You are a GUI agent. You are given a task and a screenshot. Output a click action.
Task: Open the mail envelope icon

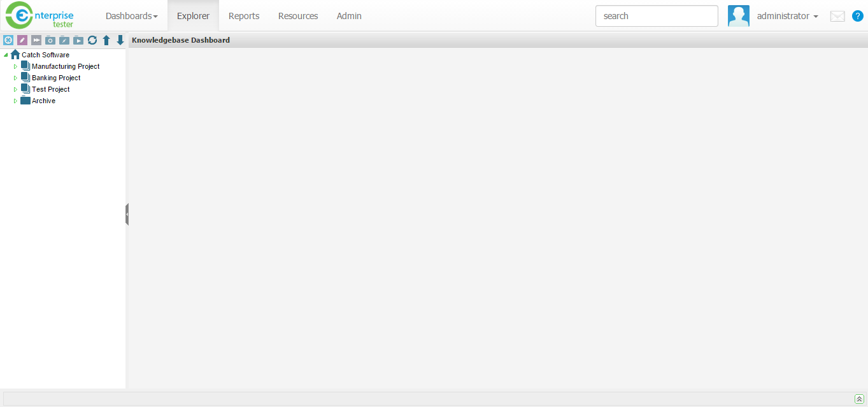click(837, 17)
